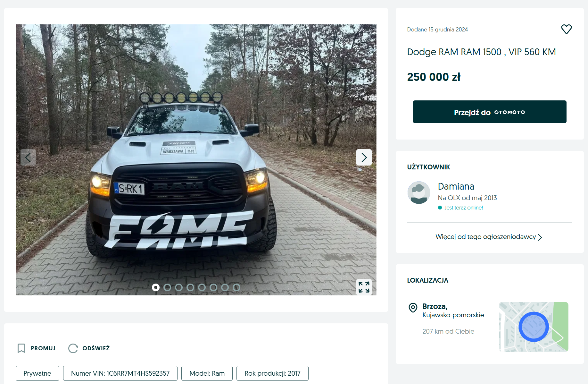Image resolution: width=588 pixels, height=384 pixels.
Task: Click the Promuj bookmark icon
Action: [21, 348]
